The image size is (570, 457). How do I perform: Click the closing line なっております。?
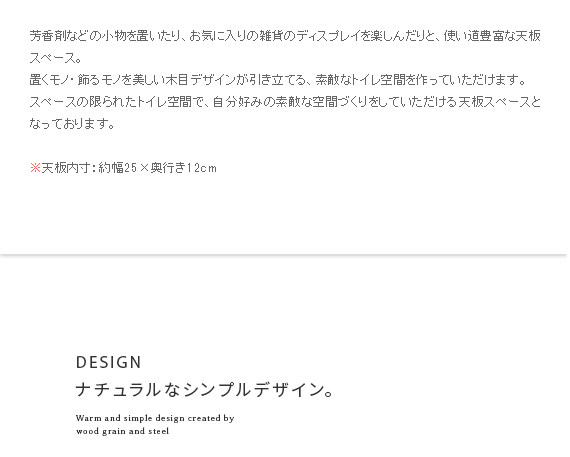point(72,124)
